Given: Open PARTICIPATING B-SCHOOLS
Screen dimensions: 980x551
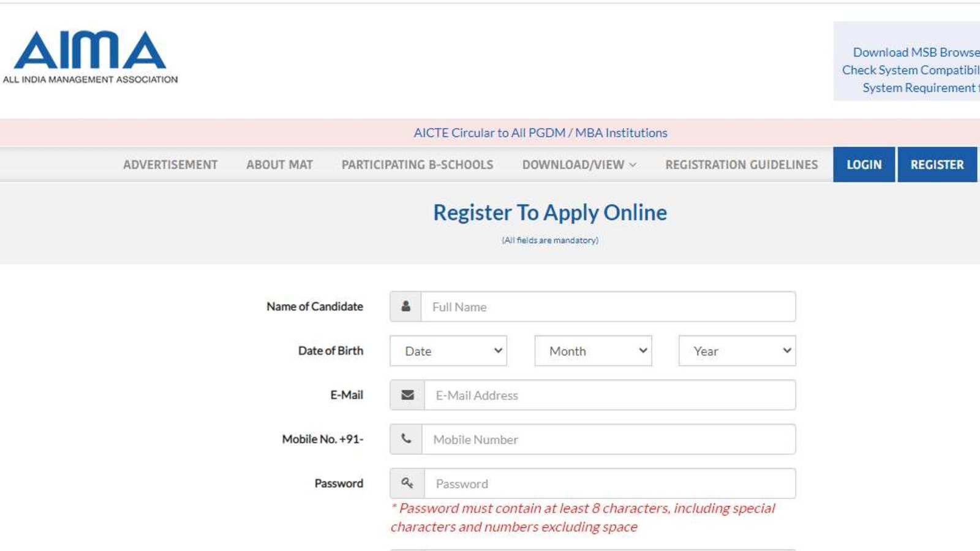Looking at the screenshot, I should (x=417, y=164).
